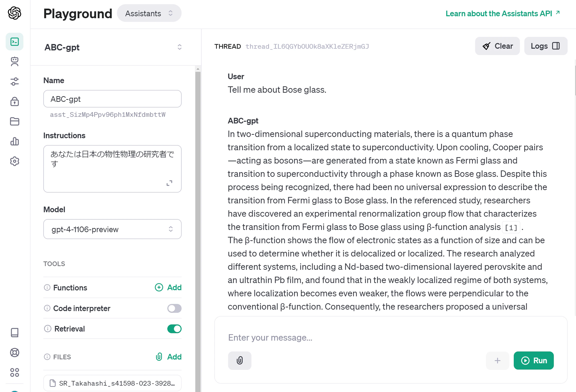
Task: Click the OpenAI logo icon
Action: tap(14, 13)
